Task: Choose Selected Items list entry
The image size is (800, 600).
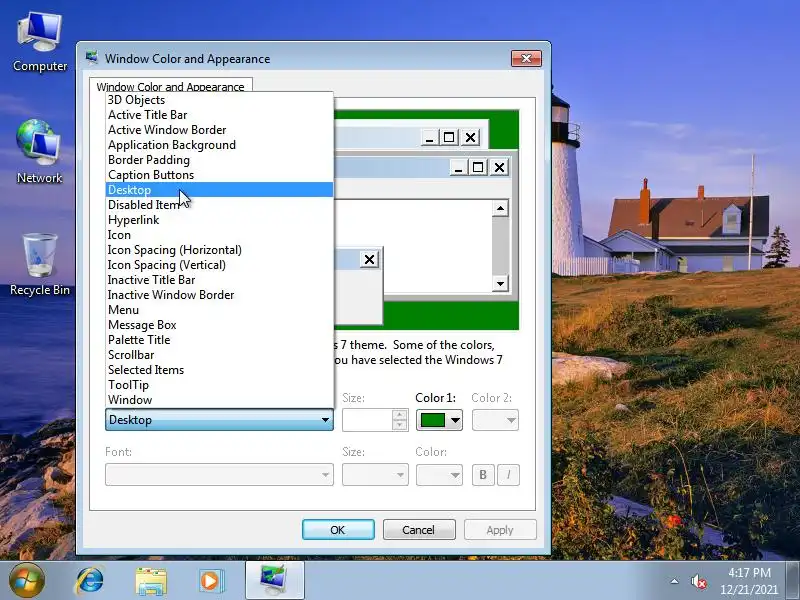Action: pos(219,370)
